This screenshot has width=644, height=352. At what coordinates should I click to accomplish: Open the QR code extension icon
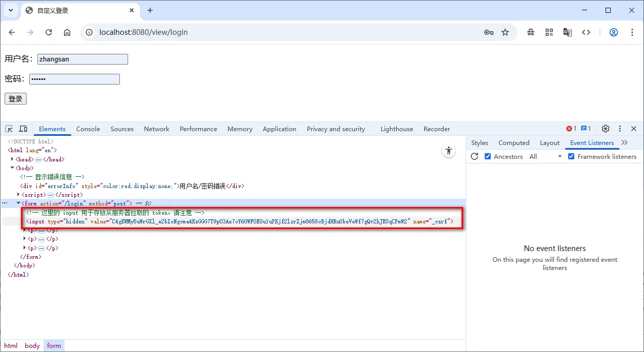[x=549, y=32]
